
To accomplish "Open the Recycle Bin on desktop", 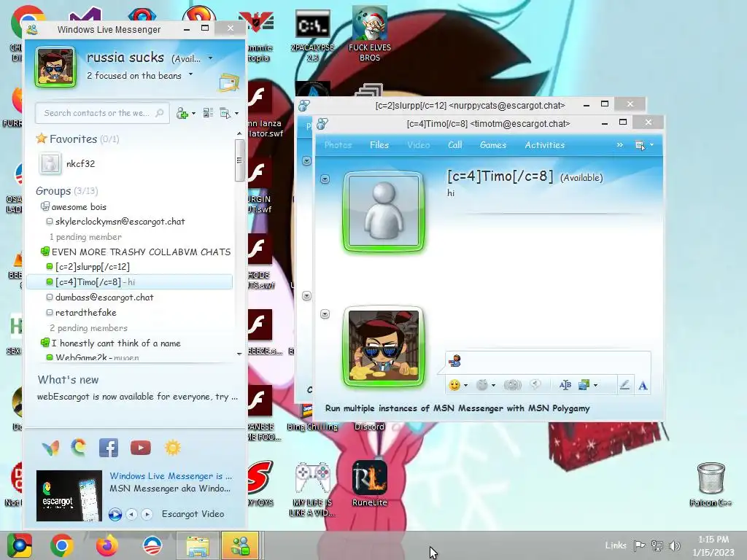I will 711,483.
